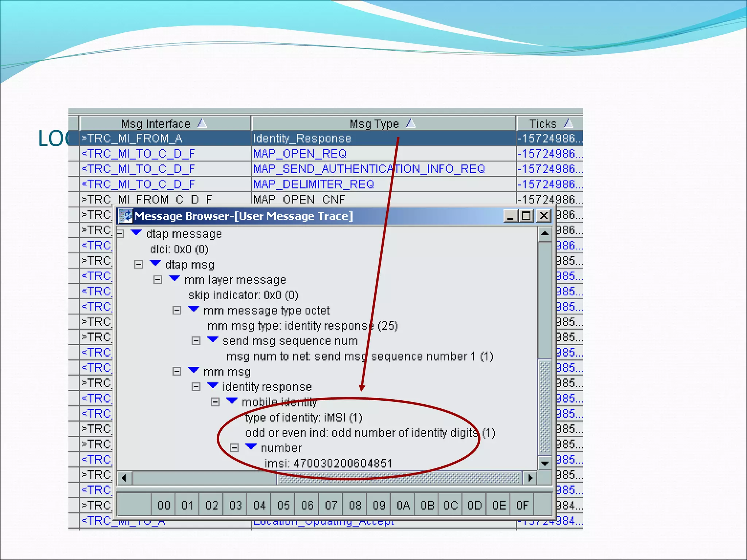Click the Msg Interface sort triangle
Image resolution: width=747 pixels, height=560 pixels.
tap(202, 124)
